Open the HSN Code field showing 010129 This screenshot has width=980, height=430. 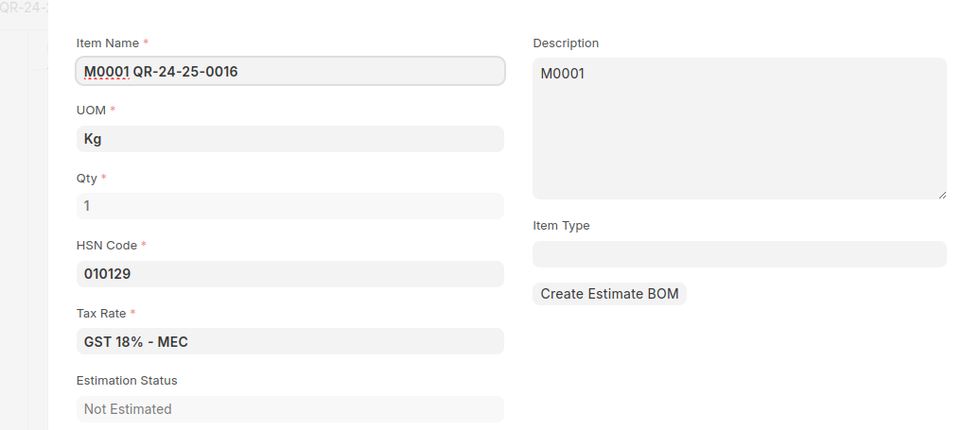pos(289,274)
